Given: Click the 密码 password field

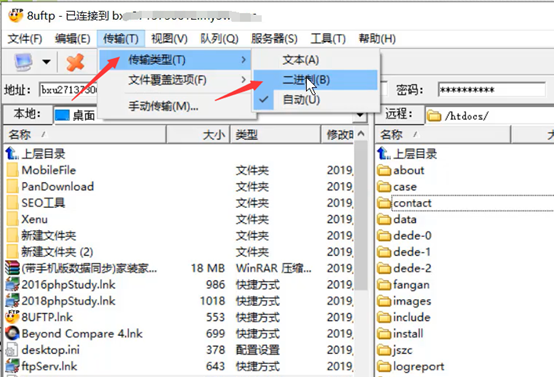Looking at the screenshot, I should pos(492,90).
